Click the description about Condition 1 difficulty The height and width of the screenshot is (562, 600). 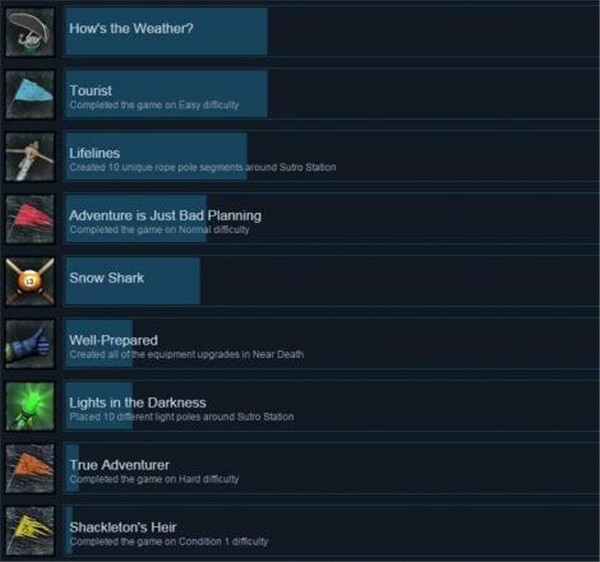click(169, 542)
